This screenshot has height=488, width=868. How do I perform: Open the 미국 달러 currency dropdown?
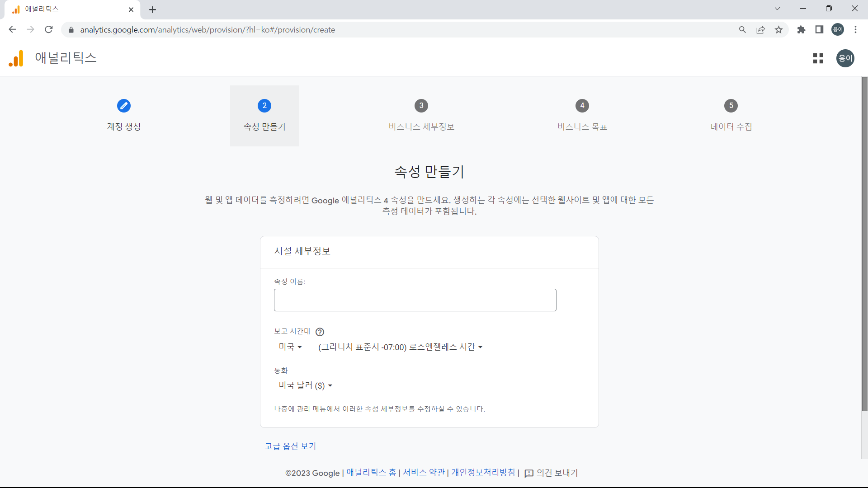(305, 385)
